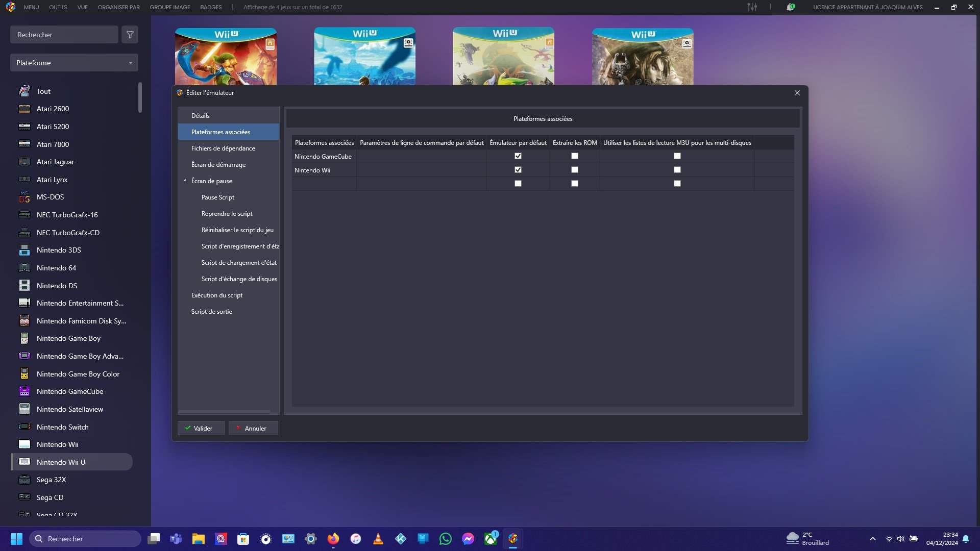Click the Sega 32X platform icon
Screen dimensions: 980x551
click(x=24, y=480)
